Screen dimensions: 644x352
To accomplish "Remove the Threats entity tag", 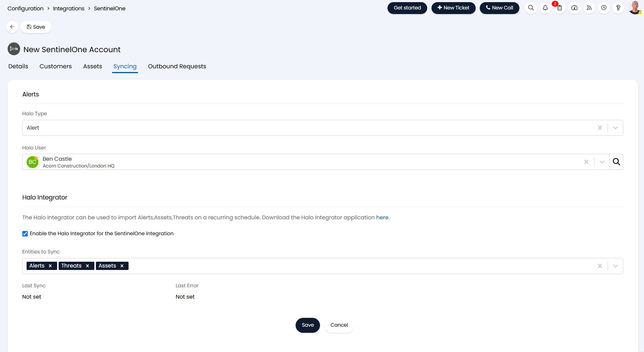I will pos(87,266).
